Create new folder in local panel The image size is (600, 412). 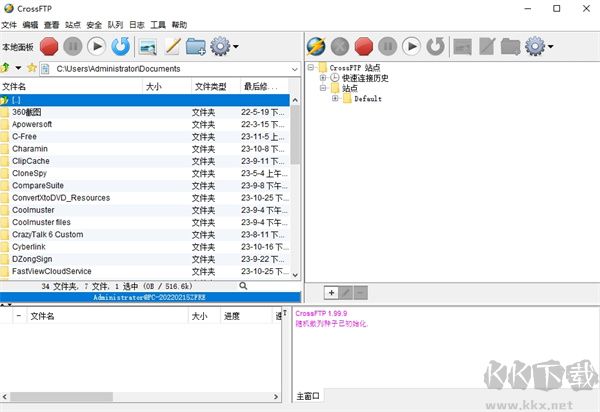(196, 47)
